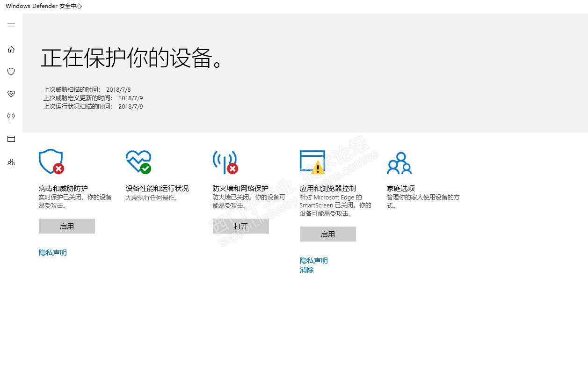
Task: Enable SmartScreen under 应用和浏览器控制
Action: 328,234
